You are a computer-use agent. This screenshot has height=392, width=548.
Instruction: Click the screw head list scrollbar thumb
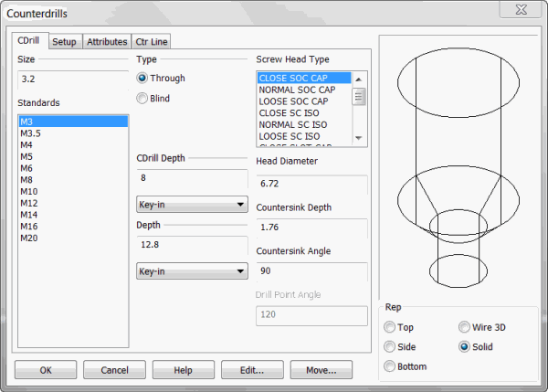pos(359,97)
